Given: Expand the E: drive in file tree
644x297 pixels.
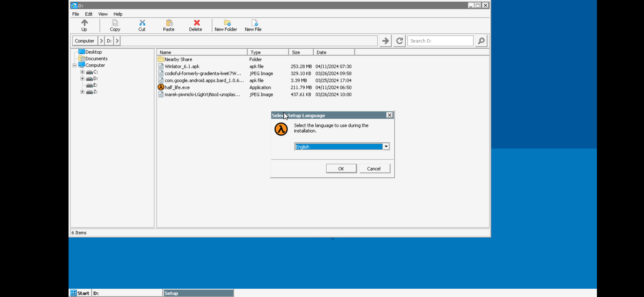Looking at the screenshot, I should (82, 85).
